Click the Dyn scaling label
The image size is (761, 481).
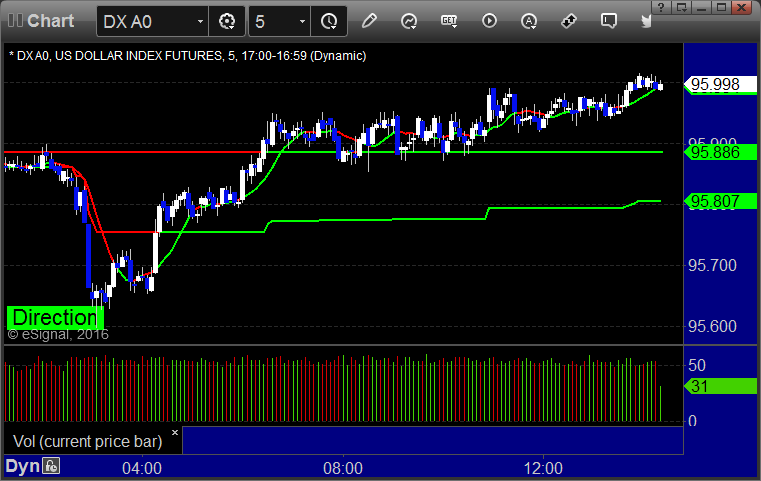click(22, 466)
